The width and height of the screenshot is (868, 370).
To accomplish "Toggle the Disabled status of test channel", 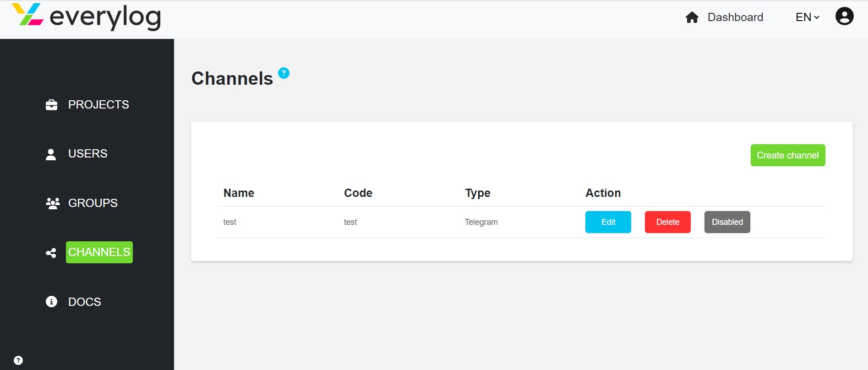I will pos(727,222).
